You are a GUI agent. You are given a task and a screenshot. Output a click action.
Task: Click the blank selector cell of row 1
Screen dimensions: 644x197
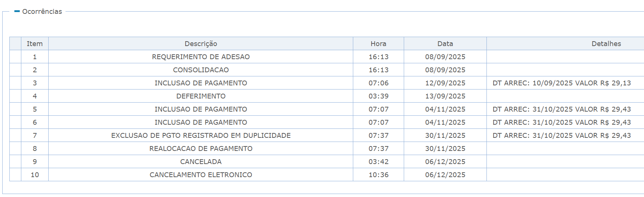coord(15,57)
